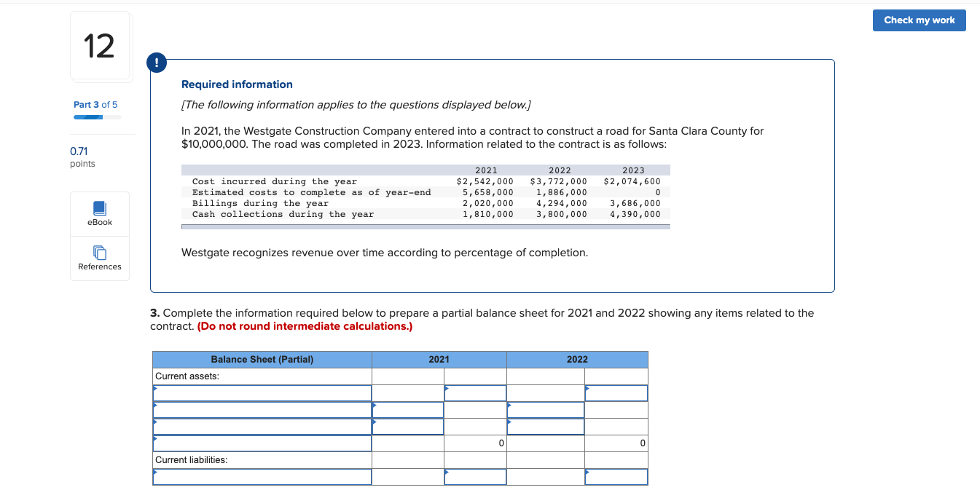980x490 pixels.
Task: Click second current asset row 2021 input field
Action: click(408, 410)
